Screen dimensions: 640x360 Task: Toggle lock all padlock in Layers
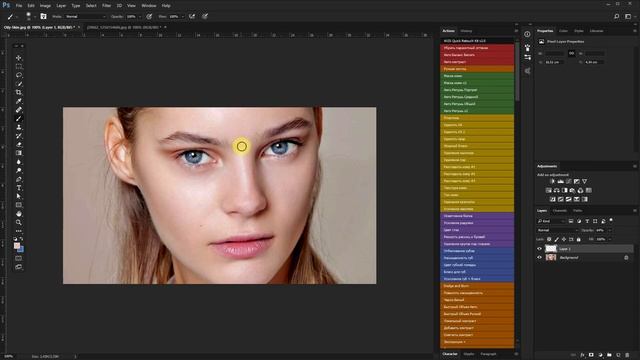coord(578,239)
